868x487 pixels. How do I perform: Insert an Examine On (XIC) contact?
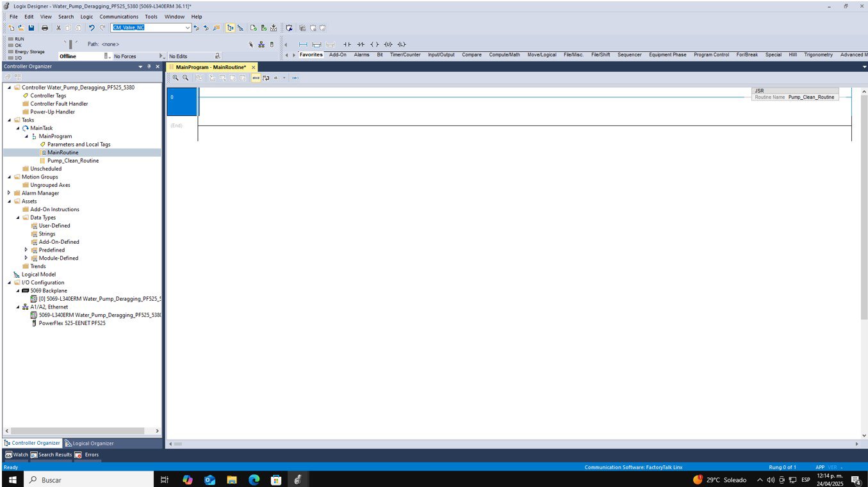347,44
